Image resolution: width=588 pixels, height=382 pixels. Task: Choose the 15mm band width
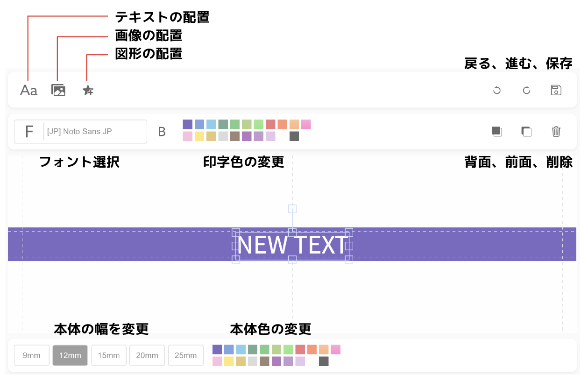[x=108, y=355]
